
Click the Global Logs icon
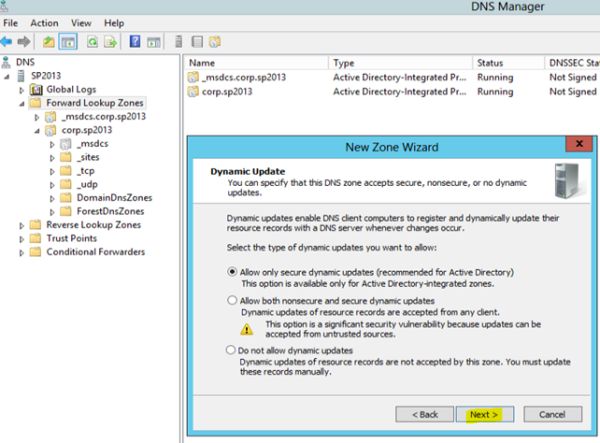tap(36, 90)
